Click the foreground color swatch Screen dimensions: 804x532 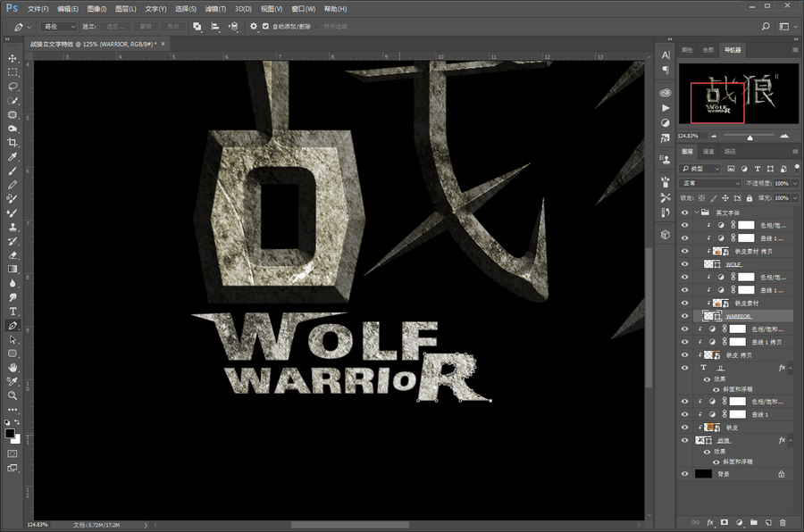pos(10,434)
